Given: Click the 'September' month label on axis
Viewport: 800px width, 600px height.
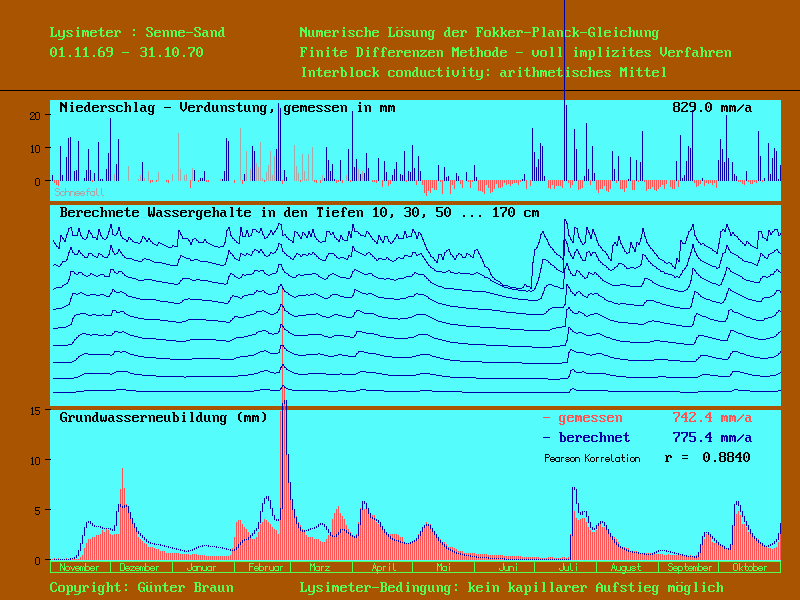Looking at the screenshot, I should point(689,567).
